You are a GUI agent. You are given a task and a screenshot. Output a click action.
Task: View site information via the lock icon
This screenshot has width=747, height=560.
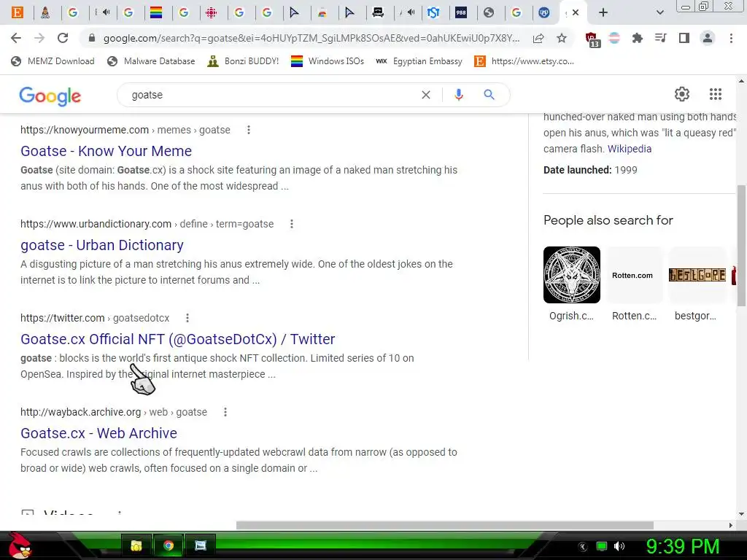click(92, 38)
